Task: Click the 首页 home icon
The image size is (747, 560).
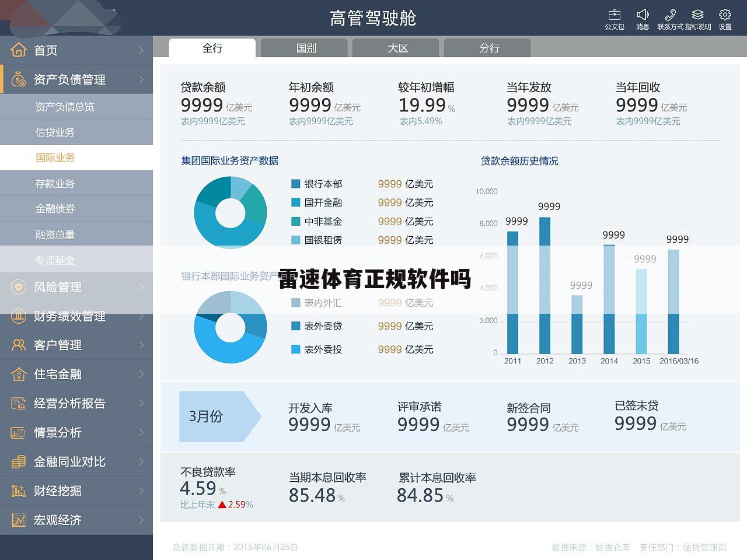Action: tap(19, 50)
